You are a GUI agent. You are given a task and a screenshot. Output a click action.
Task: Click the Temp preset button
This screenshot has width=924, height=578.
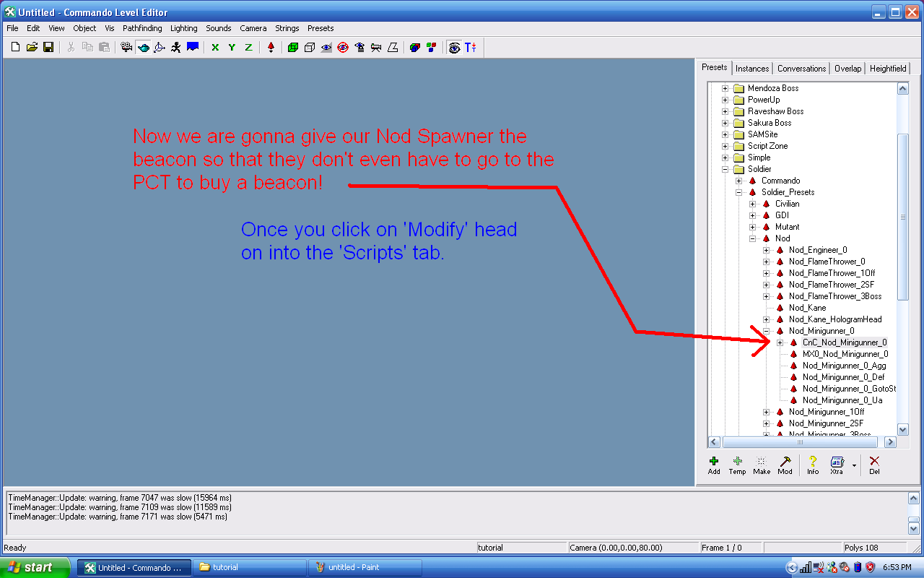click(x=737, y=465)
